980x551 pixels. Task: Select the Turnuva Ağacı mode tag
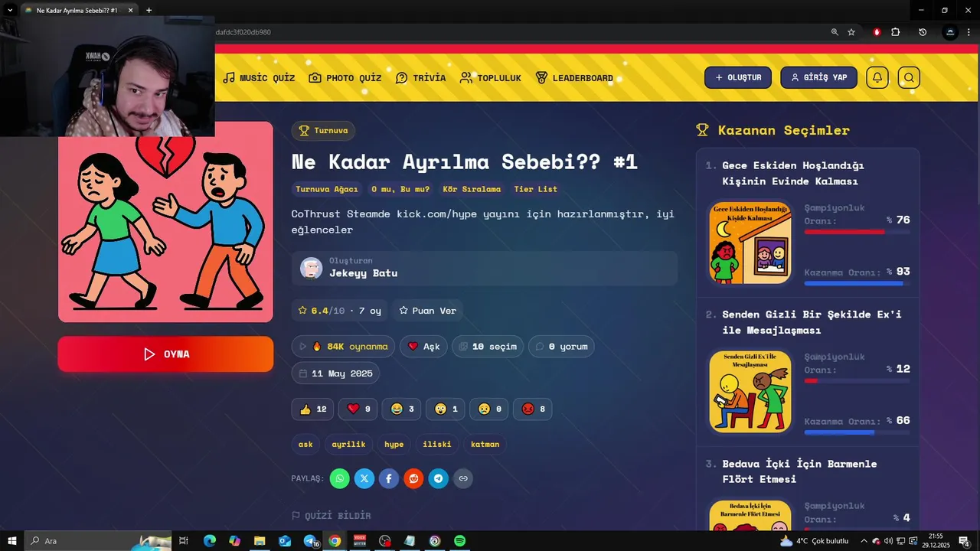327,189
